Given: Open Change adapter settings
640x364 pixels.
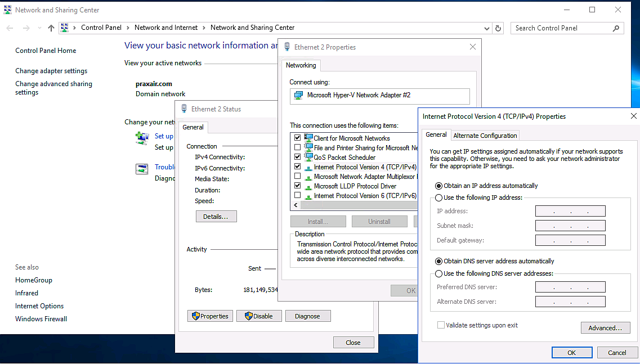Looking at the screenshot, I should pyautogui.click(x=51, y=71).
